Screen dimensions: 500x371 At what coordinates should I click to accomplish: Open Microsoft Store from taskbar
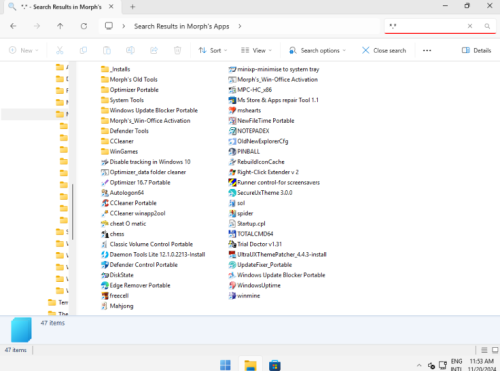(x=275, y=365)
